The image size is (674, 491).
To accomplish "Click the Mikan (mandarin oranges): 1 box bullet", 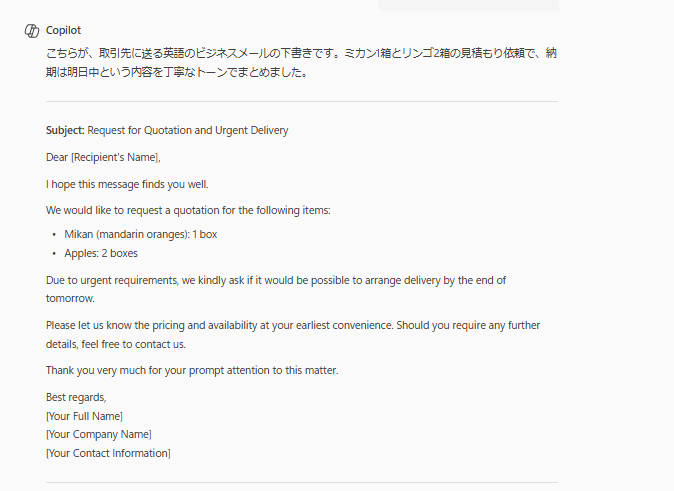I will 141,234.
